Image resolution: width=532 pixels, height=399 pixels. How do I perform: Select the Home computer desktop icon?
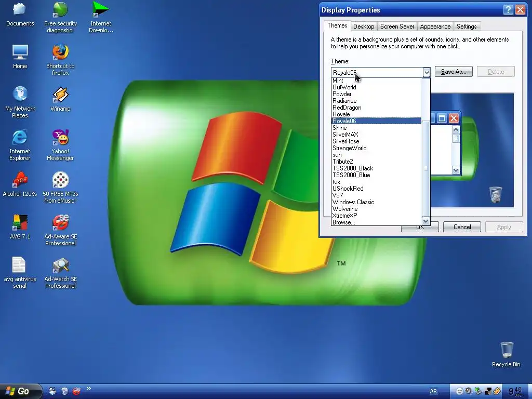pyautogui.click(x=20, y=57)
